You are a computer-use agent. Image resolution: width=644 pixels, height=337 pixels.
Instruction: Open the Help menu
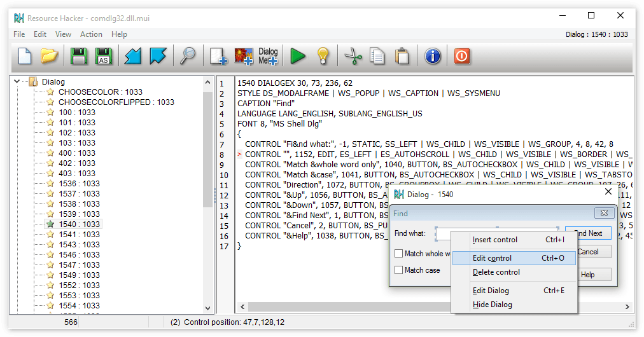point(119,34)
